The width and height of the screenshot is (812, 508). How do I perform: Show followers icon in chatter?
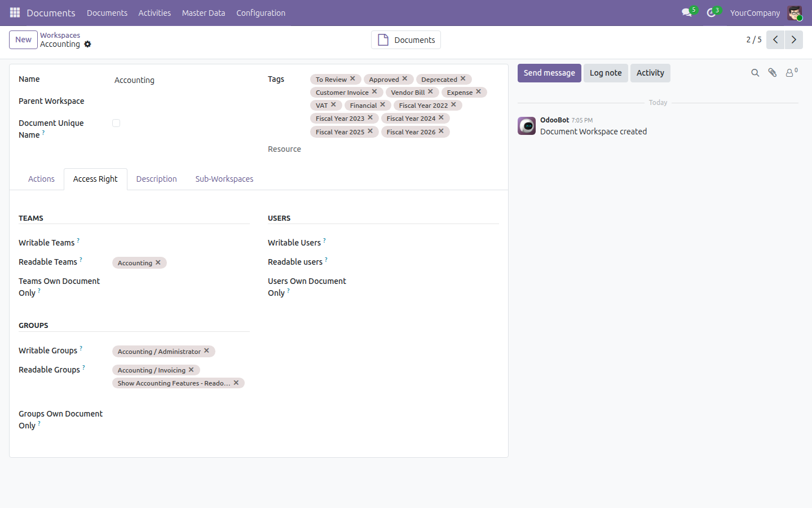(792, 73)
